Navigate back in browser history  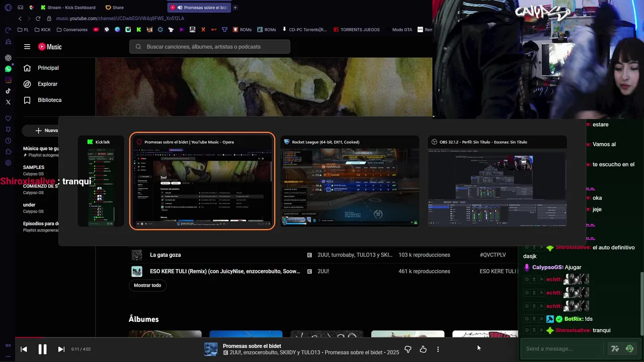[x=20, y=19]
